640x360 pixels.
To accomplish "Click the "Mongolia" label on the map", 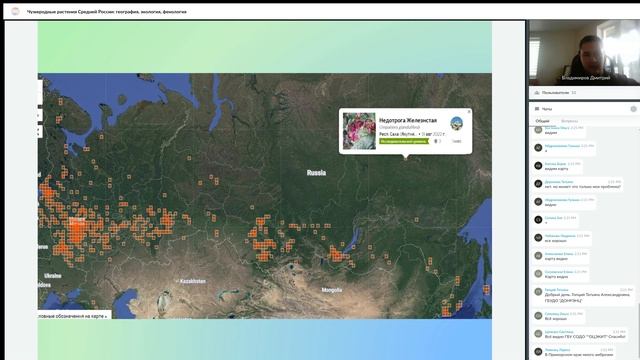I will click(x=332, y=290).
